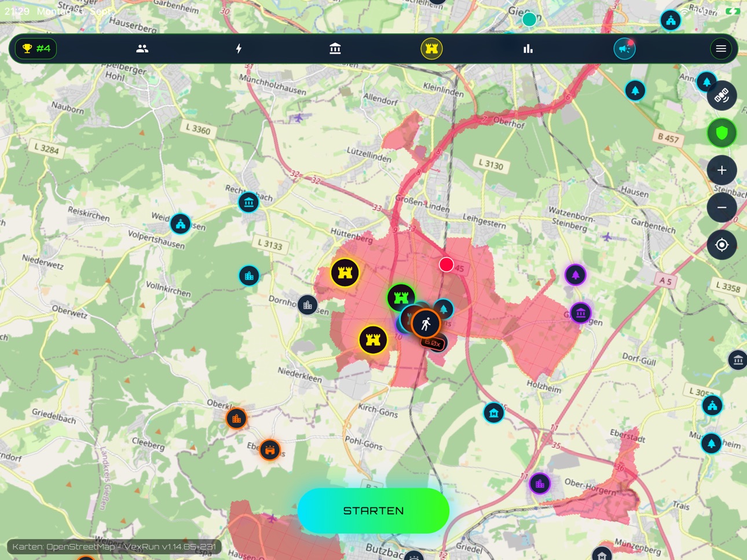Select the purple landmark marker at Grüningen
The width and height of the screenshot is (747, 560).
580,313
